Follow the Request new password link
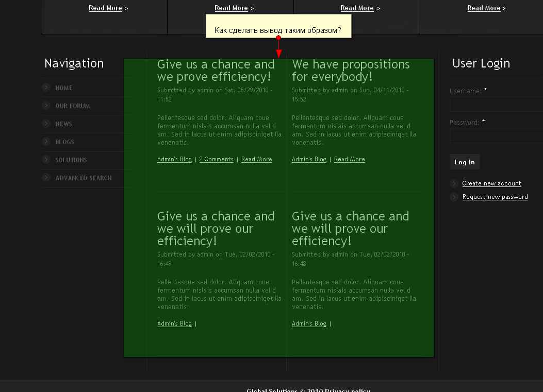Image resolution: width=543 pixels, height=392 pixels. coord(495,197)
